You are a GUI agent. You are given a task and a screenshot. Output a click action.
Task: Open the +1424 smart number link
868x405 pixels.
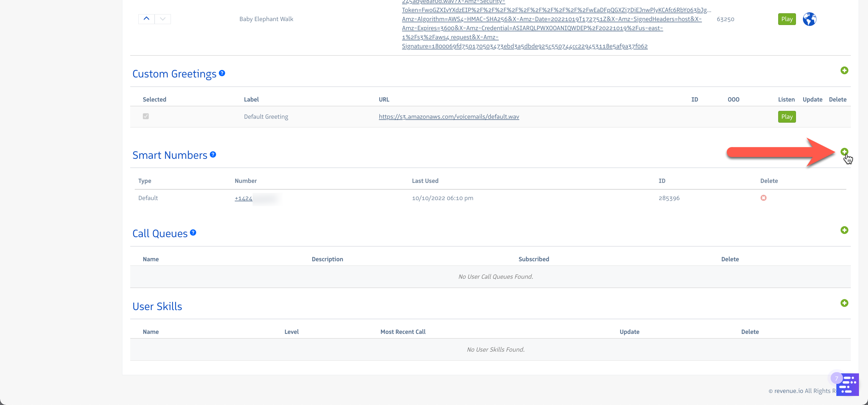coord(243,198)
